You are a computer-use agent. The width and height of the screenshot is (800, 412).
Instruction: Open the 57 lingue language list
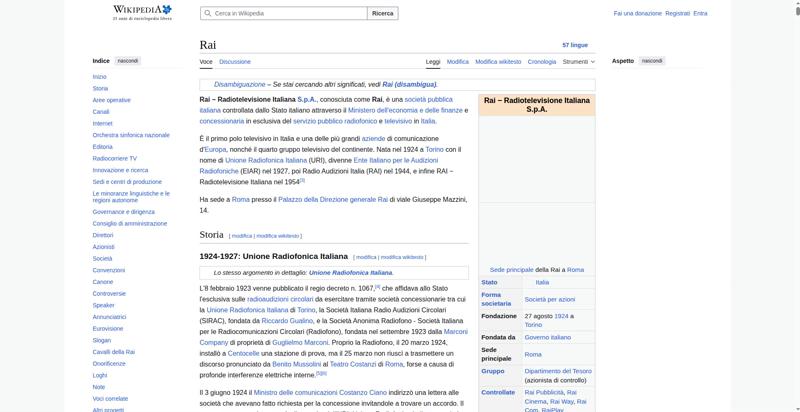(x=575, y=45)
